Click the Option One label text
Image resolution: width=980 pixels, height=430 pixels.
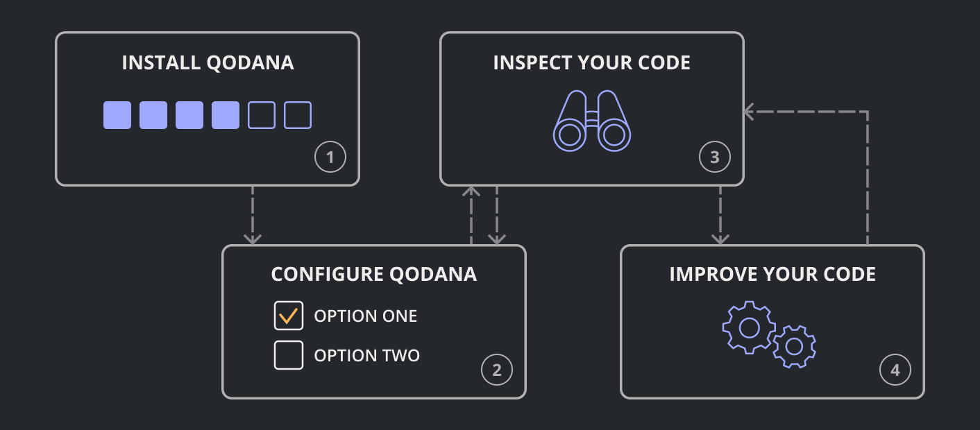(366, 316)
